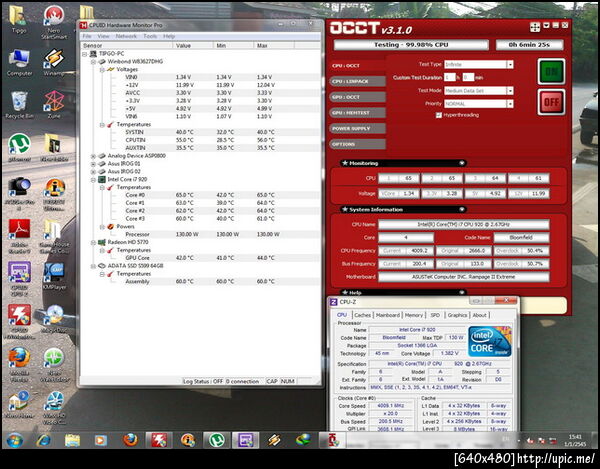Select the CPUTIN temperature row

coord(201,140)
